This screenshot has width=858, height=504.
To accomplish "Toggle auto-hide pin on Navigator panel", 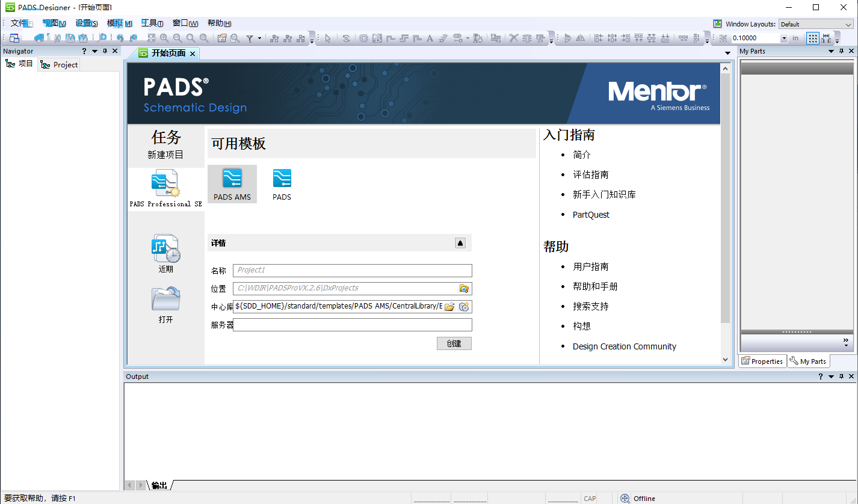I will (105, 51).
